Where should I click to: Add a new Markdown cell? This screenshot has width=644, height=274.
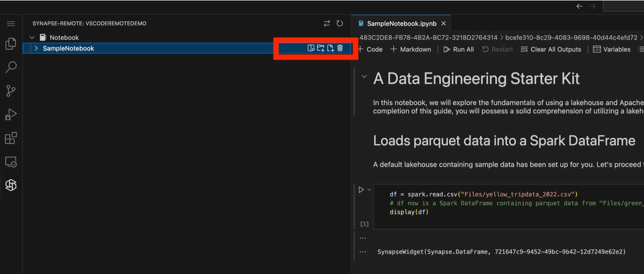point(410,49)
